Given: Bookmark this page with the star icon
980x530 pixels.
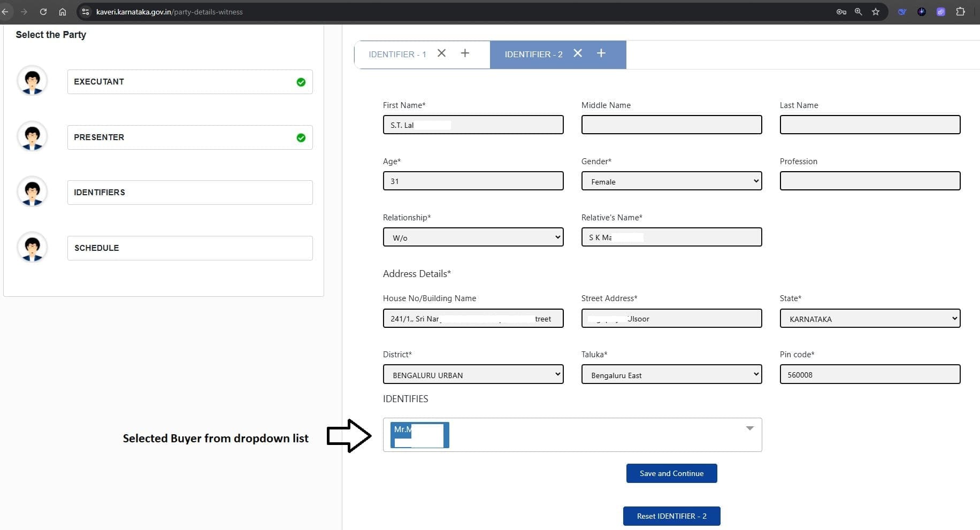Looking at the screenshot, I should pyautogui.click(x=876, y=12).
